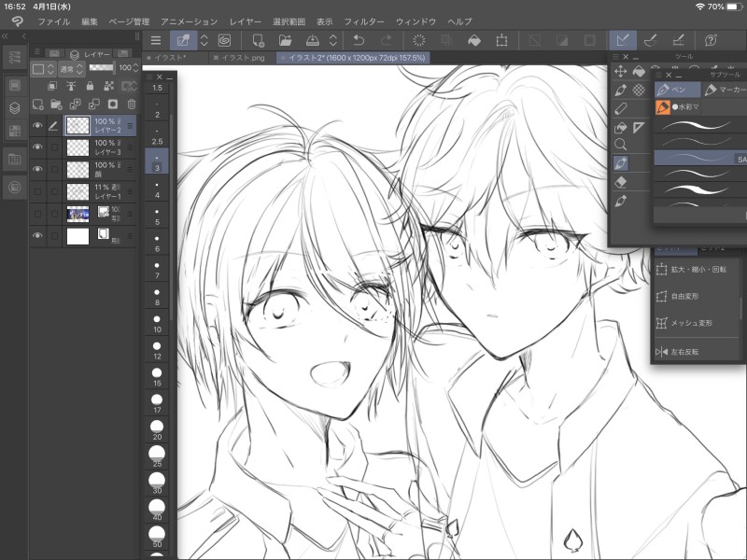This screenshot has width=747, height=560.
Task: Click the Clear selection dotted circle icon
Action: [x=418, y=40]
